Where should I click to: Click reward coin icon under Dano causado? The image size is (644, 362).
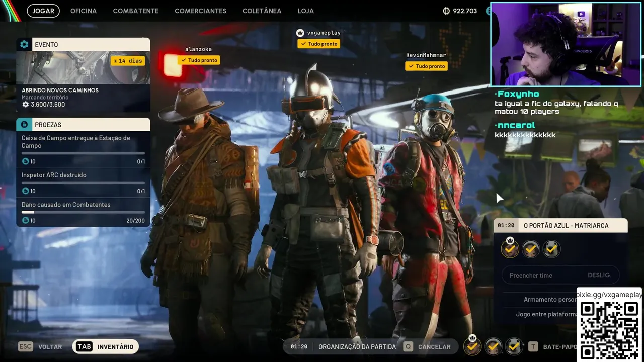(26, 220)
